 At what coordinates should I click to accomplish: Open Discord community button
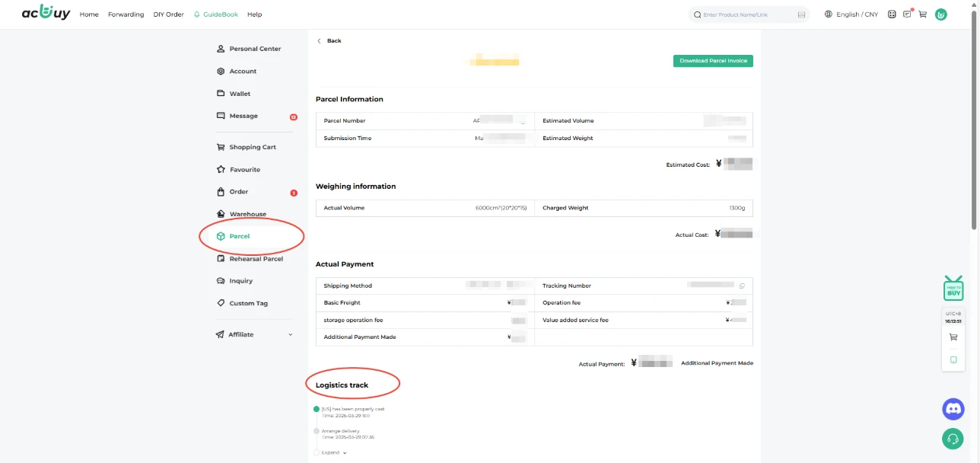953,409
